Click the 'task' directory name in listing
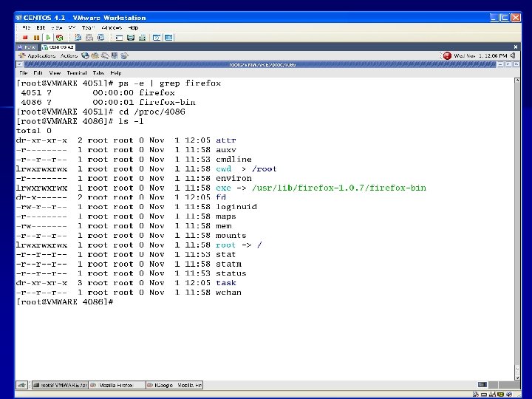Screen dimensions: 532x399 pos(225,282)
